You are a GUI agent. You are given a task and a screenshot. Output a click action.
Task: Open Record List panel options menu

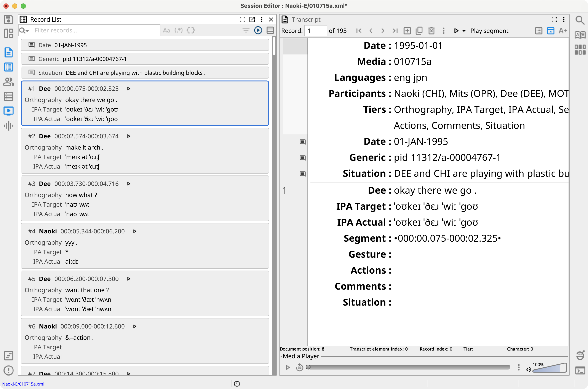point(262,19)
